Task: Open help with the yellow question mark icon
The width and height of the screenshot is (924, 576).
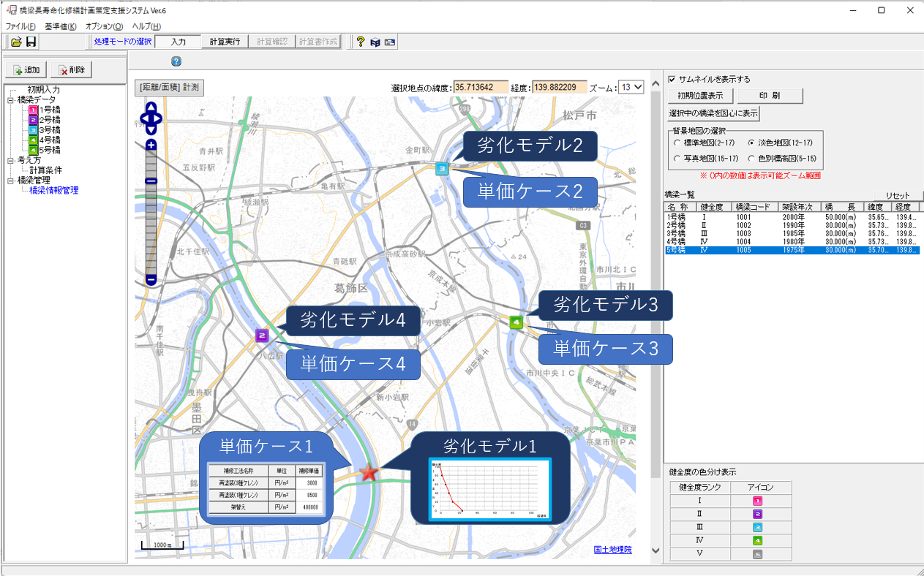Action: (x=361, y=42)
